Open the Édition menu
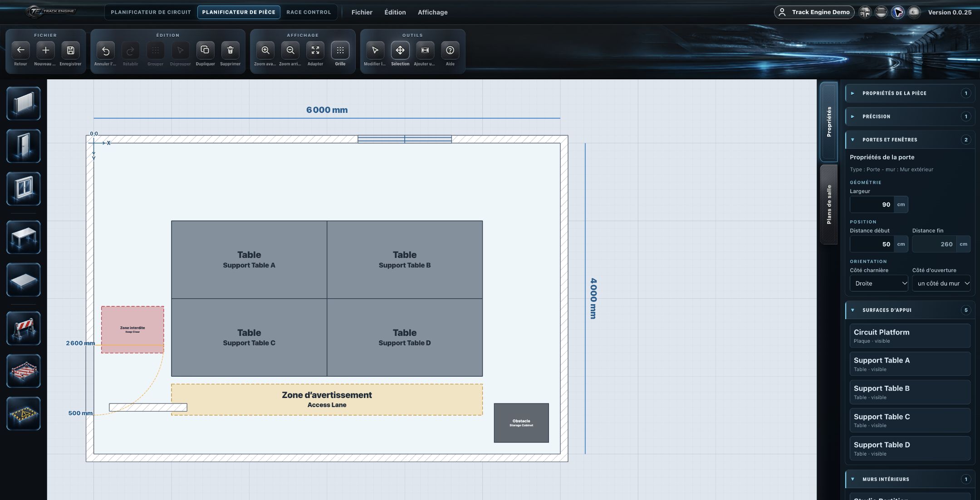 coord(395,12)
